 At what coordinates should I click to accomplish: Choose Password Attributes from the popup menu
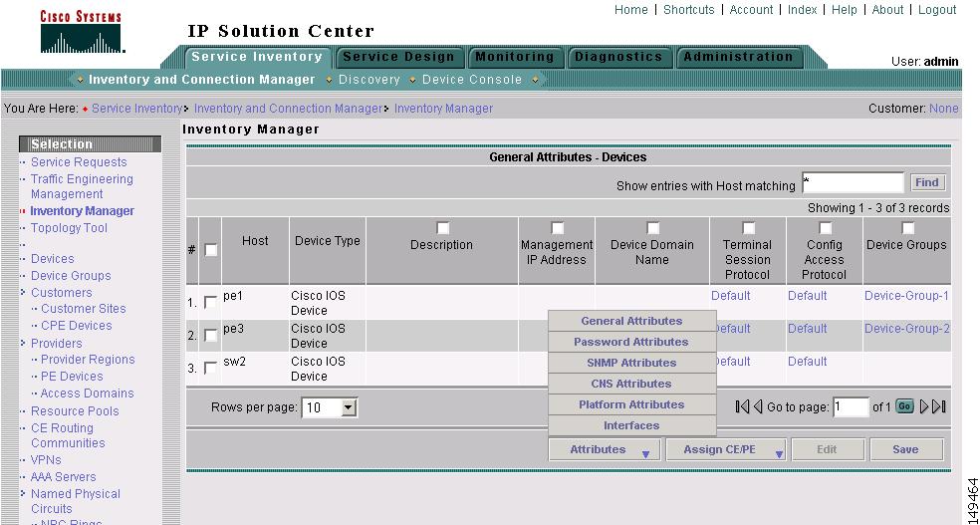pos(631,342)
